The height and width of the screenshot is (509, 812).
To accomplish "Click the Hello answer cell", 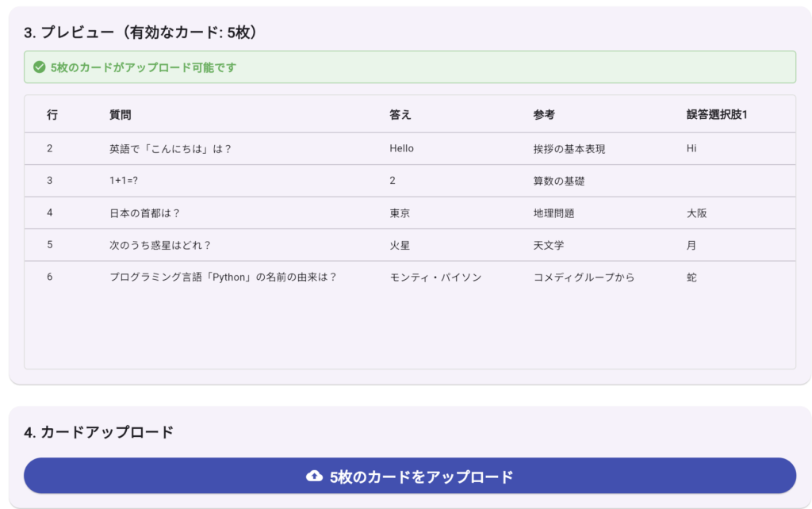I will pyautogui.click(x=401, y=148).
